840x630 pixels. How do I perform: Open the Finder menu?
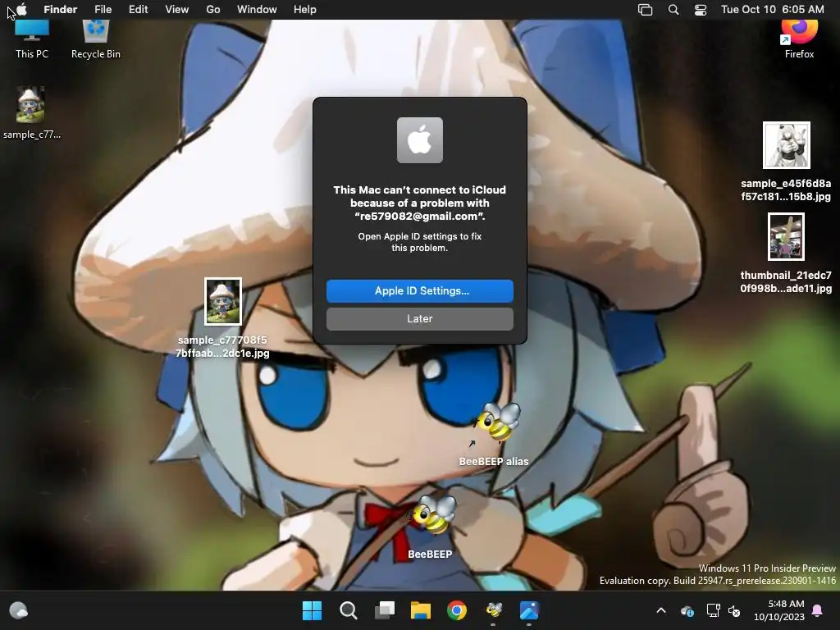coord(60,10)
